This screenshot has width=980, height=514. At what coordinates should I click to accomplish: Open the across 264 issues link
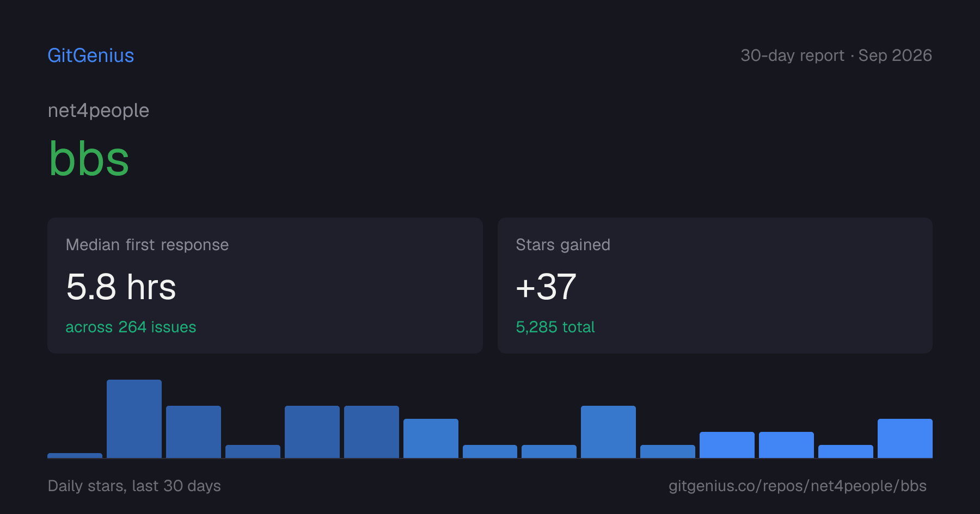coord(131,327)
